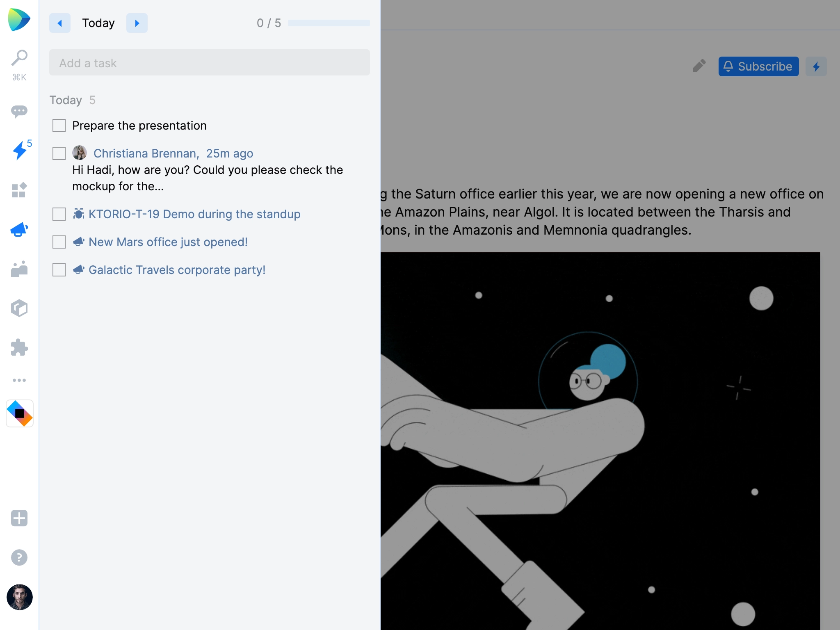This screenshot has height=630, width=840.
Task: Click the plus icon in sidebar
Action: pyautogui.click(x=19, y=518)
